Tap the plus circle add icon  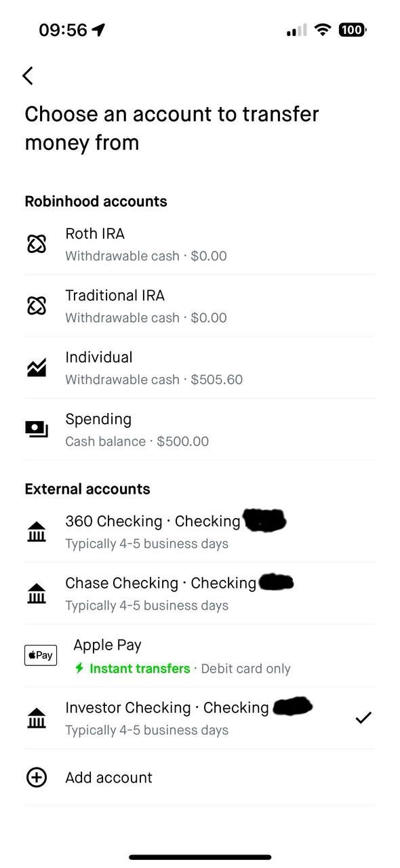coord(37,777)
